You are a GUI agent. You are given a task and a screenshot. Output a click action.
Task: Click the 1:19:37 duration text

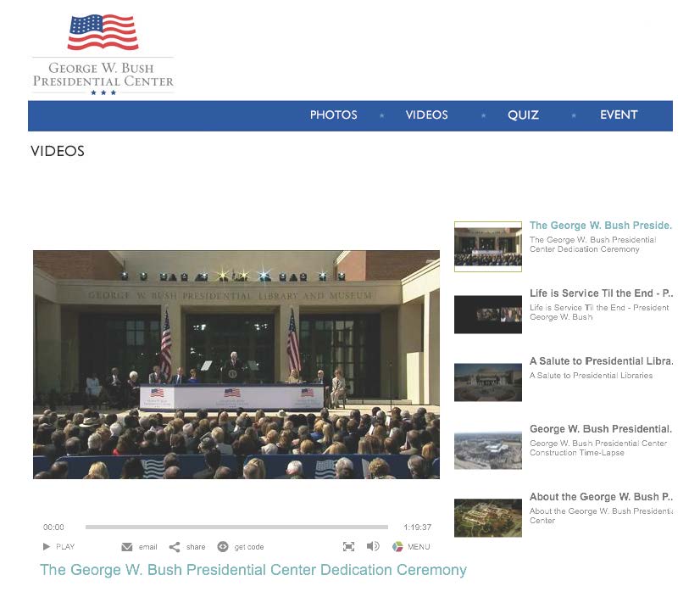point(418,527)
